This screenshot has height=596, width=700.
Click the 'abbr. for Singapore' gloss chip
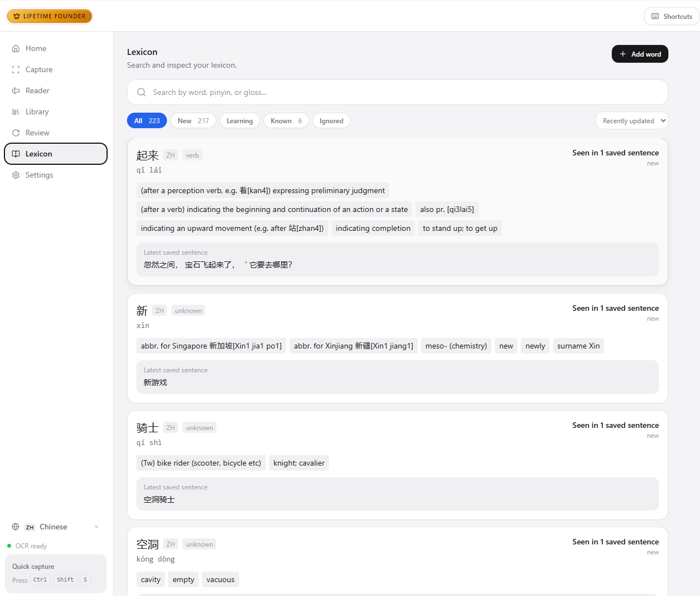[x=211, y=346]
